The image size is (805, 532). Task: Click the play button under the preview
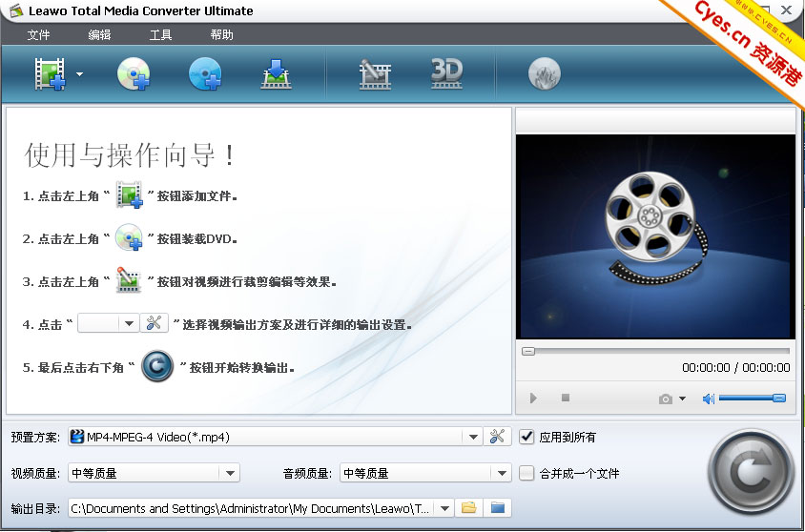coord(533,399)
